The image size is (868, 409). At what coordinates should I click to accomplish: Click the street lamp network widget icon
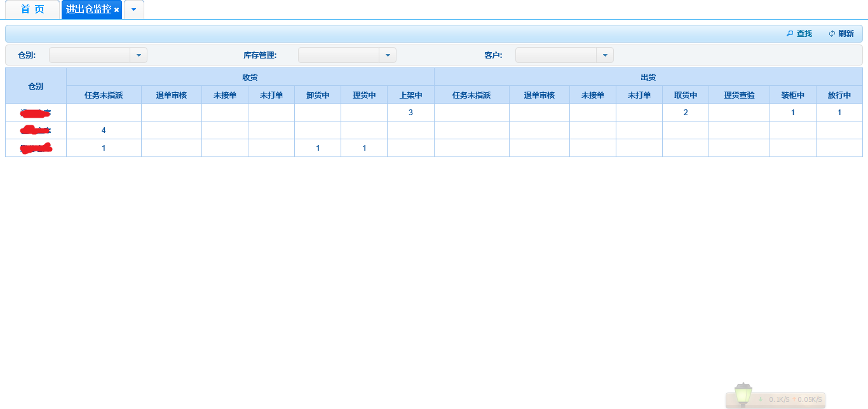point(743,394)
